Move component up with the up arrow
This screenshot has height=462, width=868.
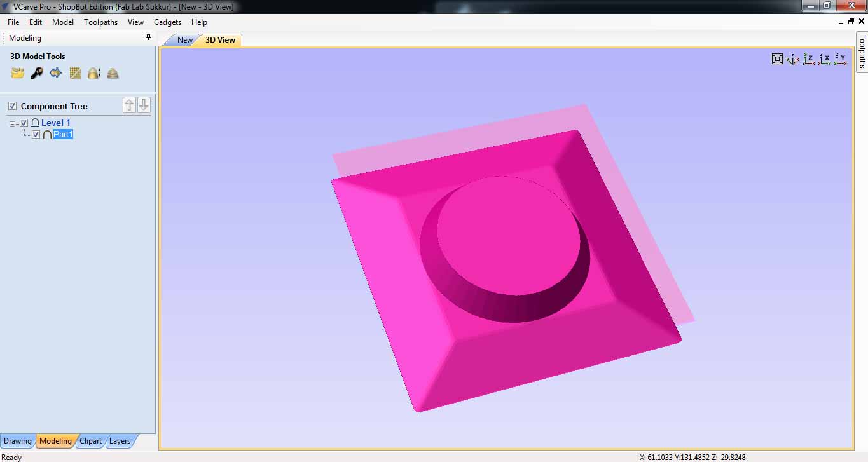pos(129,105)
